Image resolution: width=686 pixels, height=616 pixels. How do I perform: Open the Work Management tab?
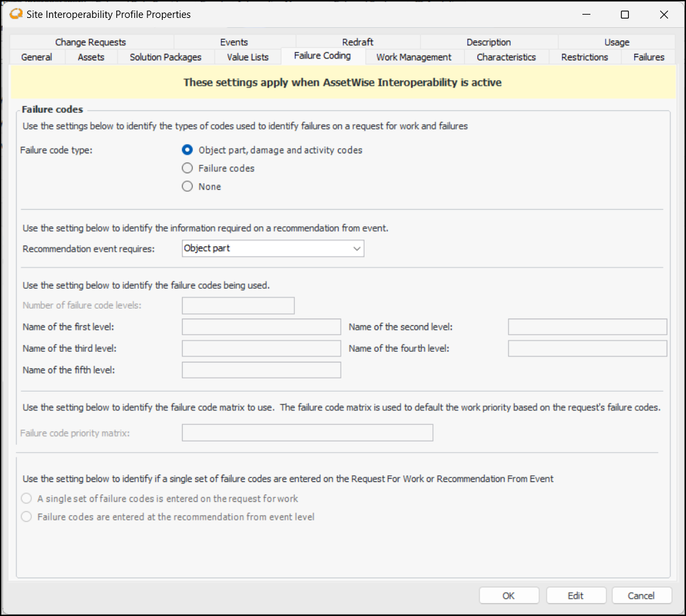tap(414, 57)
